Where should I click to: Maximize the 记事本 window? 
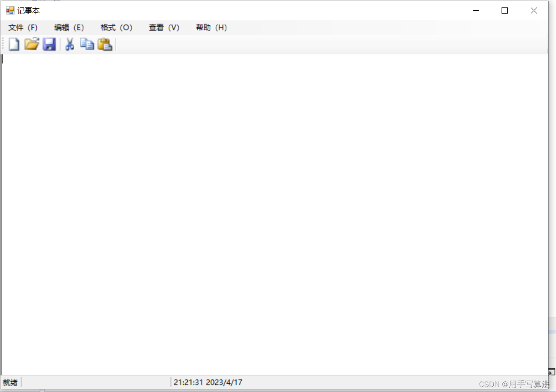pos(504,10)
